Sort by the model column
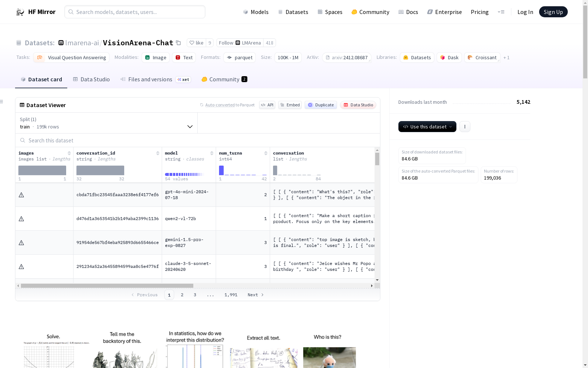Screen dimensions: 588x368 [x=212, y=153]
